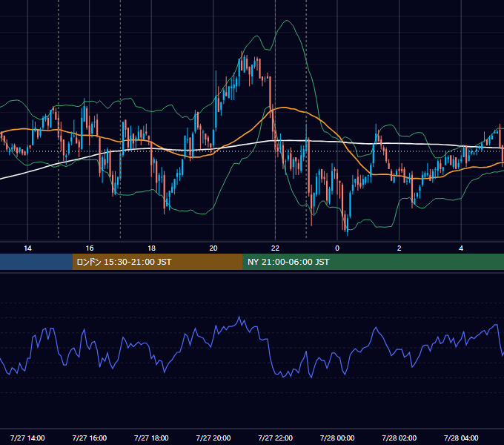Screen dimensions: 504x445
Task: Click the 4 hour label on the upper axis
Action: (461, 248)
